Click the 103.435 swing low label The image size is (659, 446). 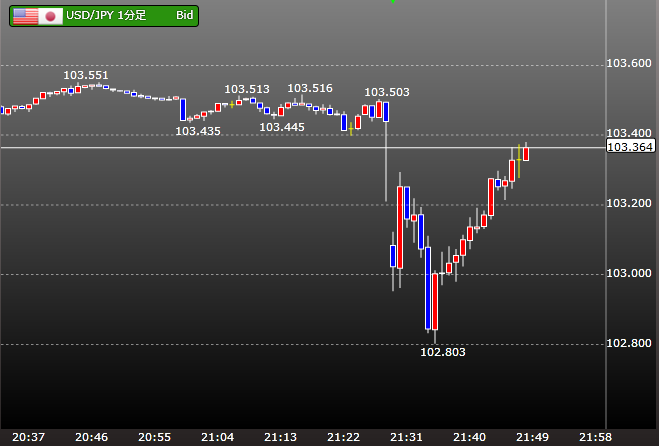[x=198, y=131]
